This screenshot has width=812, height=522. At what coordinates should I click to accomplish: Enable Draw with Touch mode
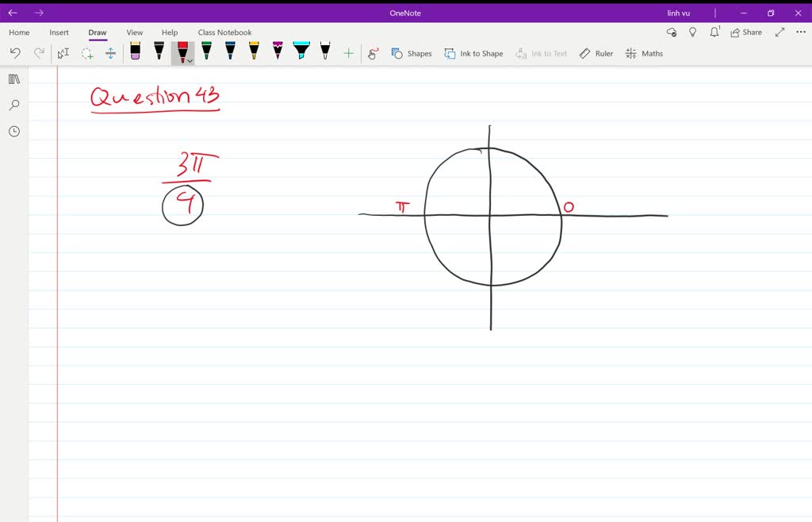pyautogui.click(x=372, y=53)
